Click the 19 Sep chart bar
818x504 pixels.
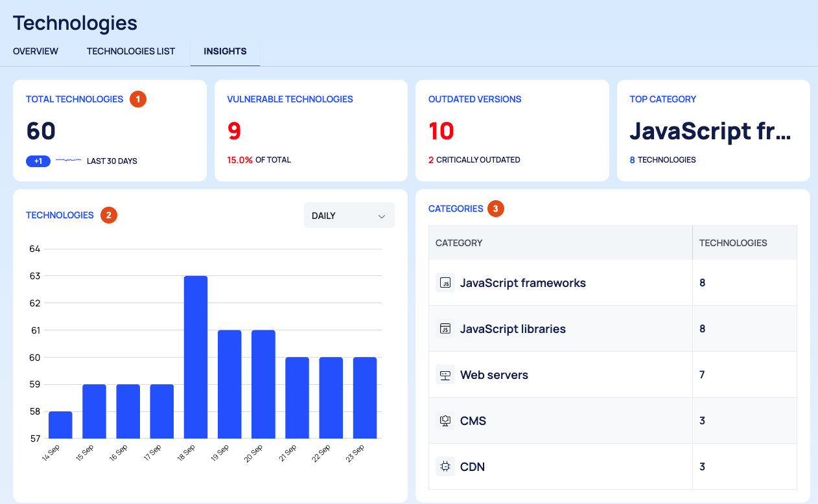[229, 384]
